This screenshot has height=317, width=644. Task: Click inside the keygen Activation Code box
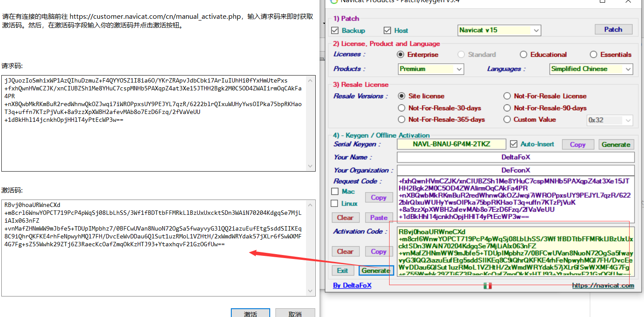tap(515, 251)
